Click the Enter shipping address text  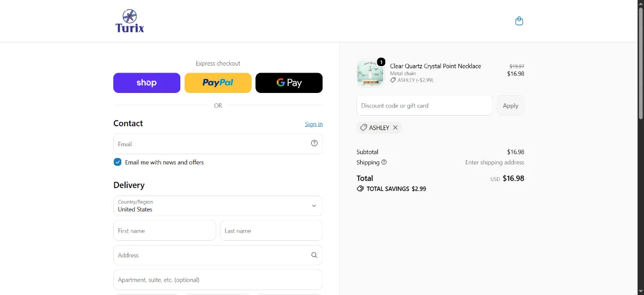click(x=495, y=162)
